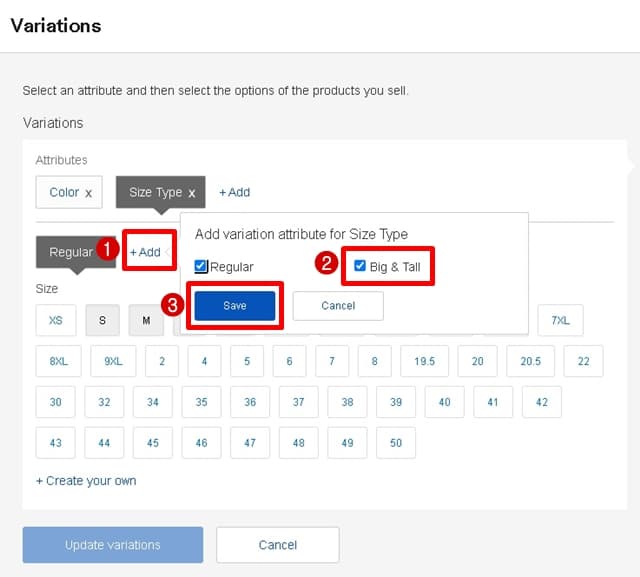Select the Size Type attribute tab

[155, 192]
